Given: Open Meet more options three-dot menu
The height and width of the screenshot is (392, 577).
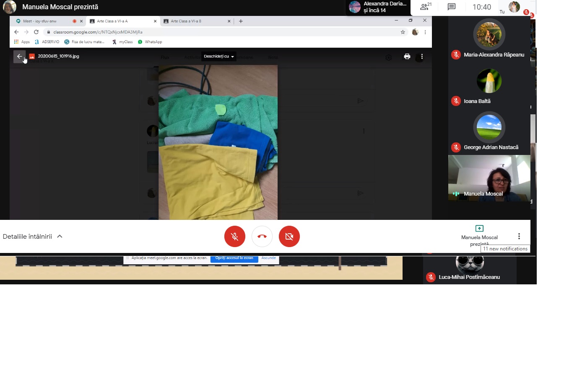Looking at the screenshot, I should coord(519,236).
